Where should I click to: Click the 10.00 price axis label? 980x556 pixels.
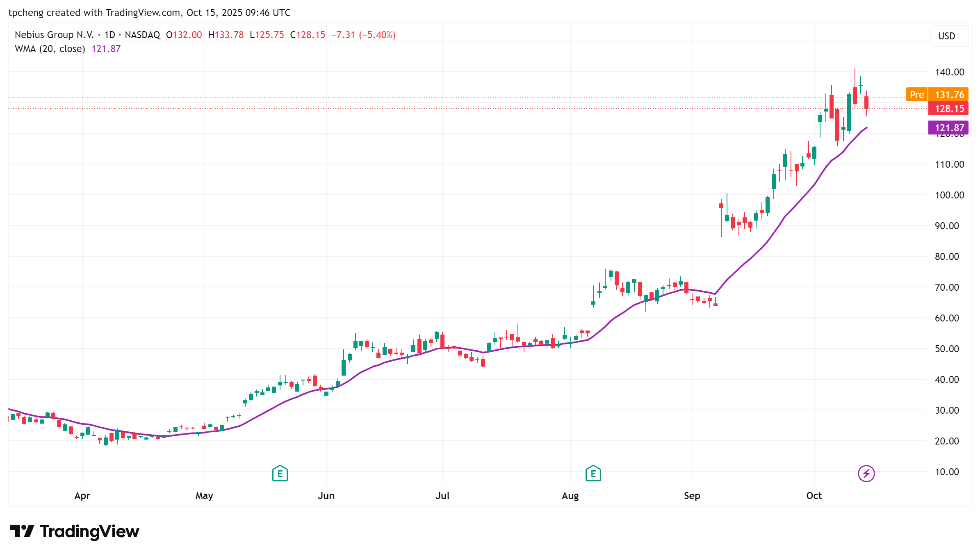tap(946, 472)
